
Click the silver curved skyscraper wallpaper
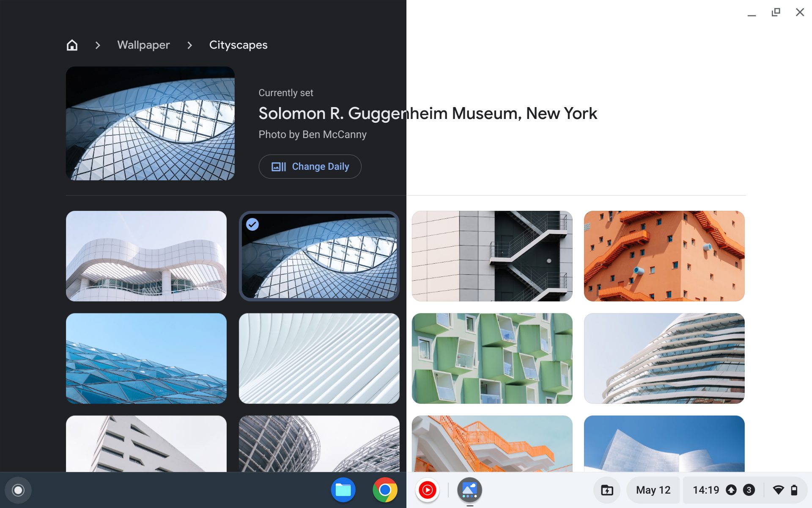pos(664,358)
